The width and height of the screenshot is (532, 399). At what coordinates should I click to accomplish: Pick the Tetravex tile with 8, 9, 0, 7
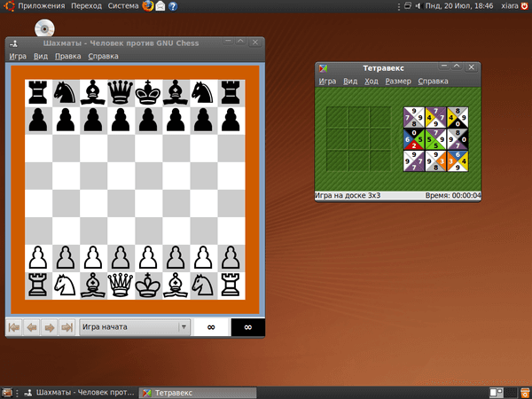click(458, 139)
